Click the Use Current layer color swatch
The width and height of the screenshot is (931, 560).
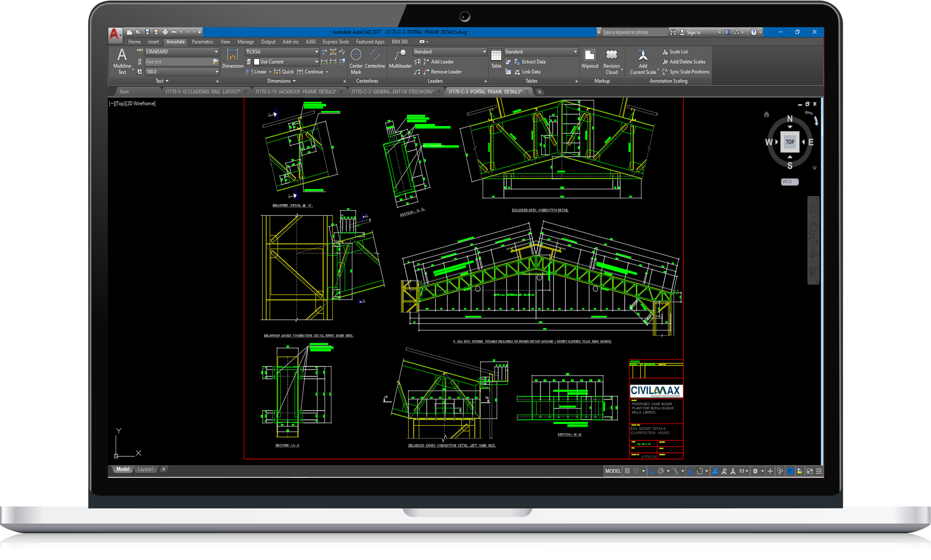[256, 62]
